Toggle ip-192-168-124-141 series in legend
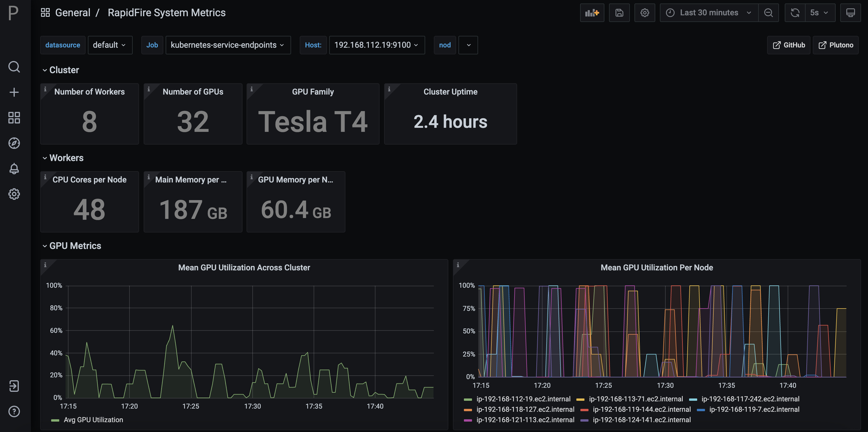Image resolution: width=868 pixels, height=432 pixels. [x=642, y=420]
